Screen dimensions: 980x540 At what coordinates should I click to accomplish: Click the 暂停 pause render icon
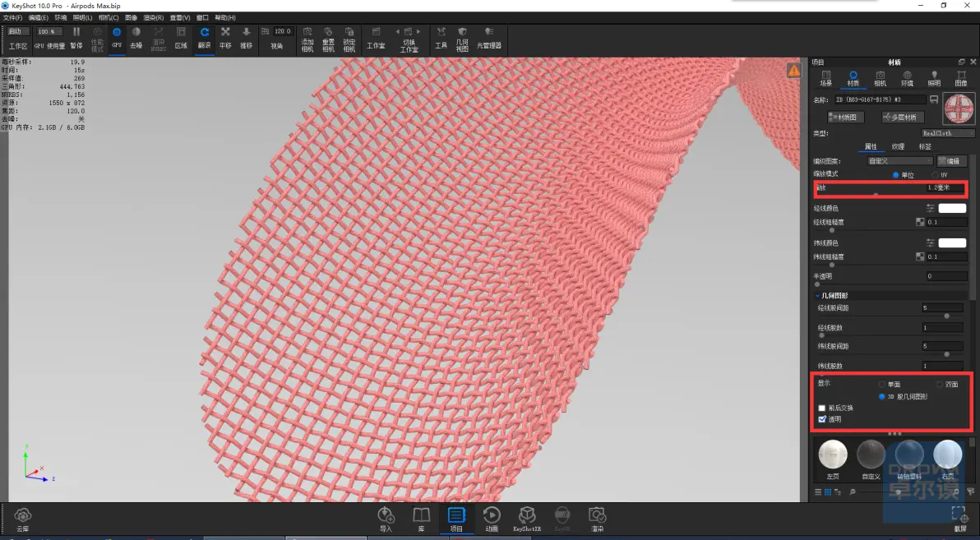pos(76,38)
